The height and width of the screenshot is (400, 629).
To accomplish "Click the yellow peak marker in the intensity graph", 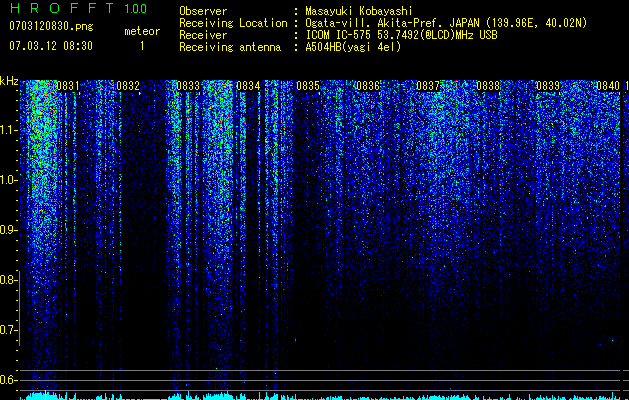I will [45, 395].
